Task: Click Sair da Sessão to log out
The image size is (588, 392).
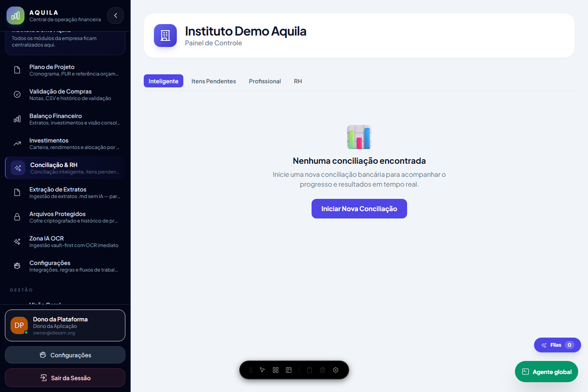Action: (x=65, y=378)
